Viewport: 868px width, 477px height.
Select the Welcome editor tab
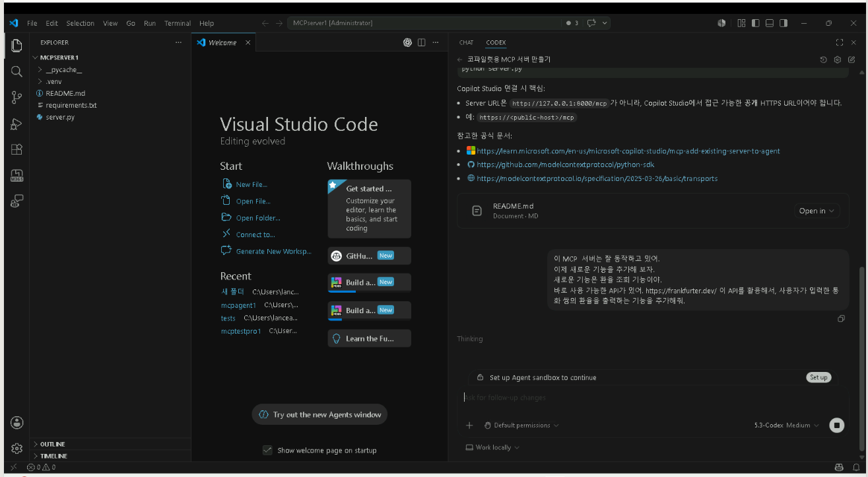tap(222, 42)
